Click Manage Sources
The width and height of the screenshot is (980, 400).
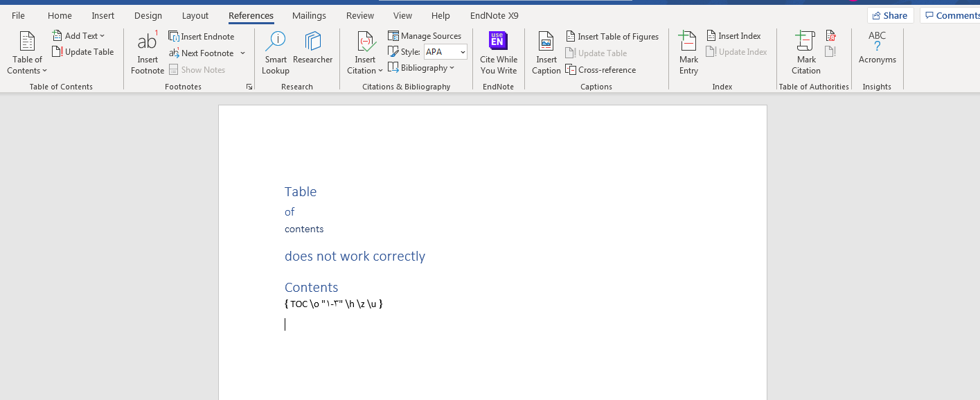tap(425, 35)
